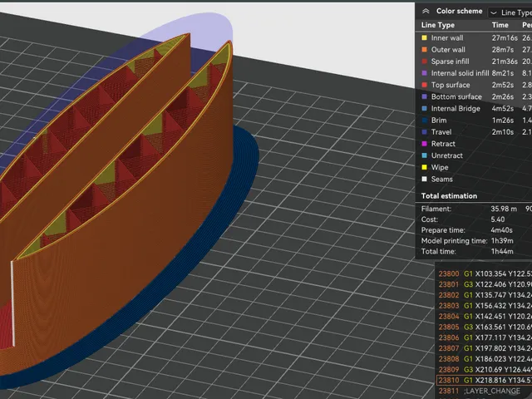Click the Unretract cyan swatch
Screen dimensions: 532x399
424,155
